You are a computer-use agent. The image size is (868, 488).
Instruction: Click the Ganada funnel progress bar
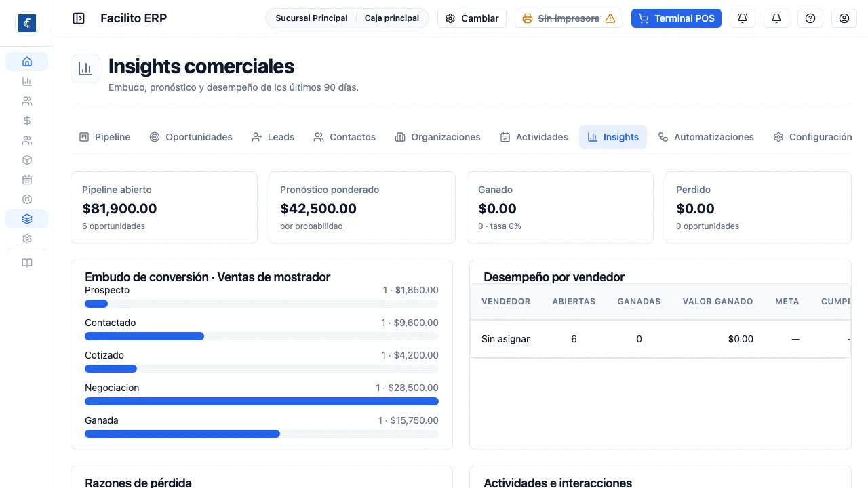(x=262, y=434)
